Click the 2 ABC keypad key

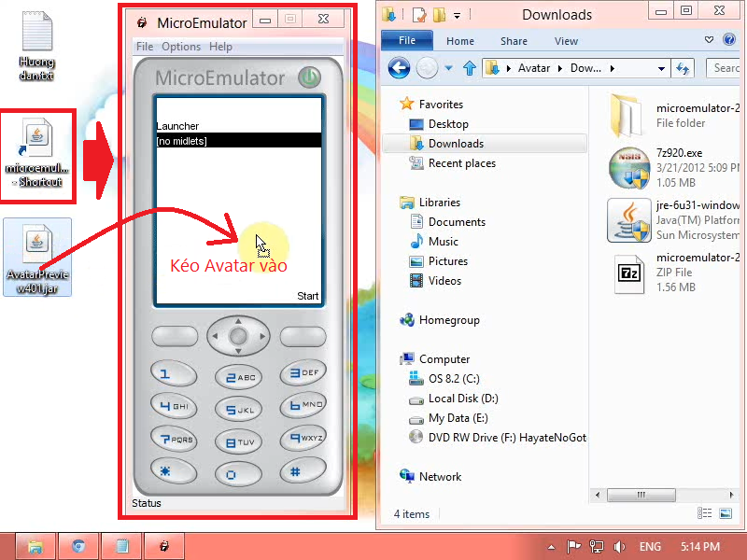tap(239, 378)
